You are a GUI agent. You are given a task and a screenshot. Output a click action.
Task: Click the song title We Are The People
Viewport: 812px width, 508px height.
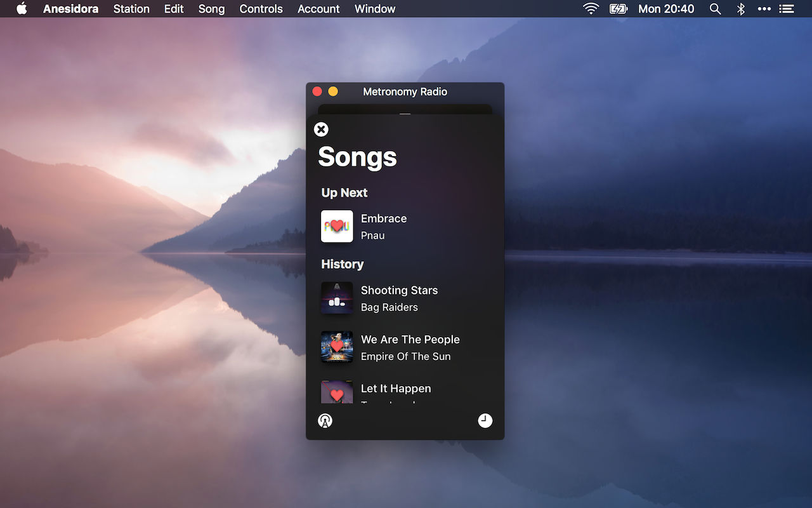tap(410, 340)
